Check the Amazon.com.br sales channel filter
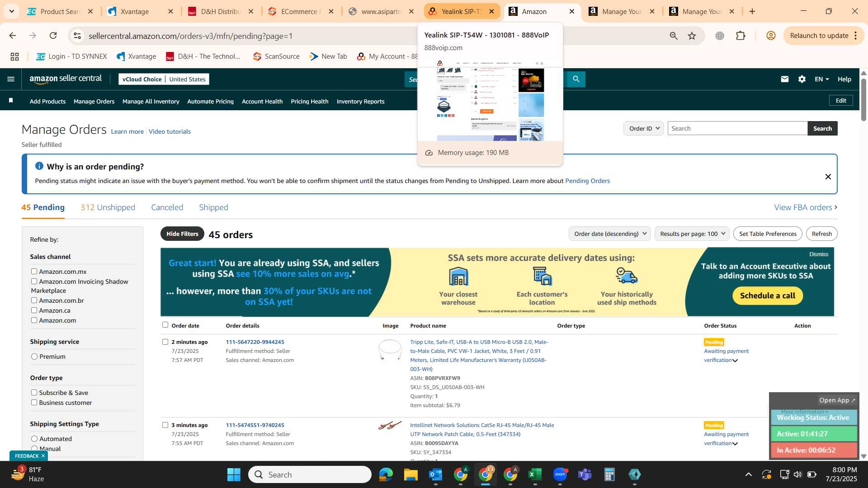 pyautogui.click(x=34, y=300)
